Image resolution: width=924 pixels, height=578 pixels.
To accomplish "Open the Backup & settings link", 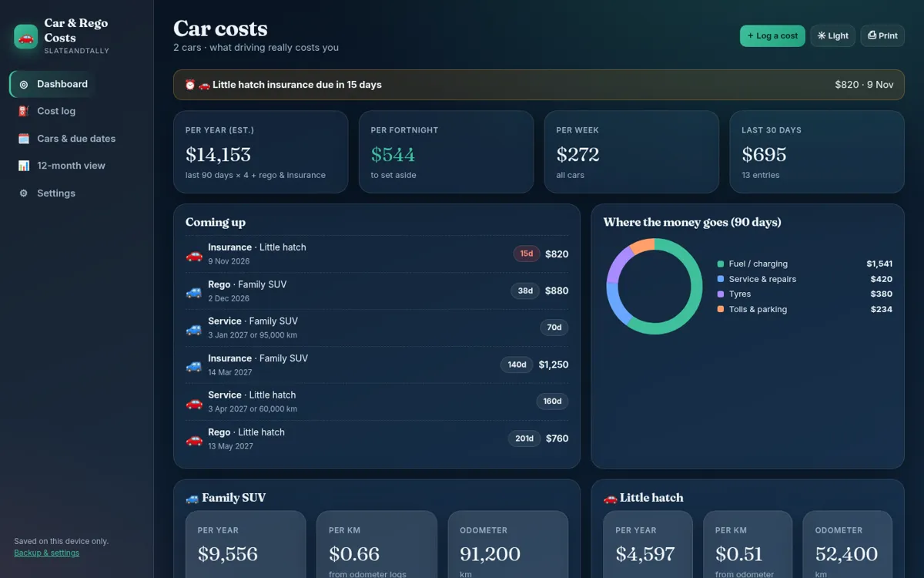I will (x=46, y=553).
